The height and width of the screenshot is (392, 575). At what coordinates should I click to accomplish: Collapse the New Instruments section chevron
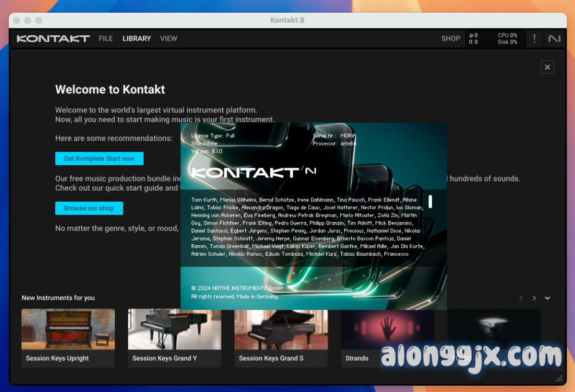point(547,298)
